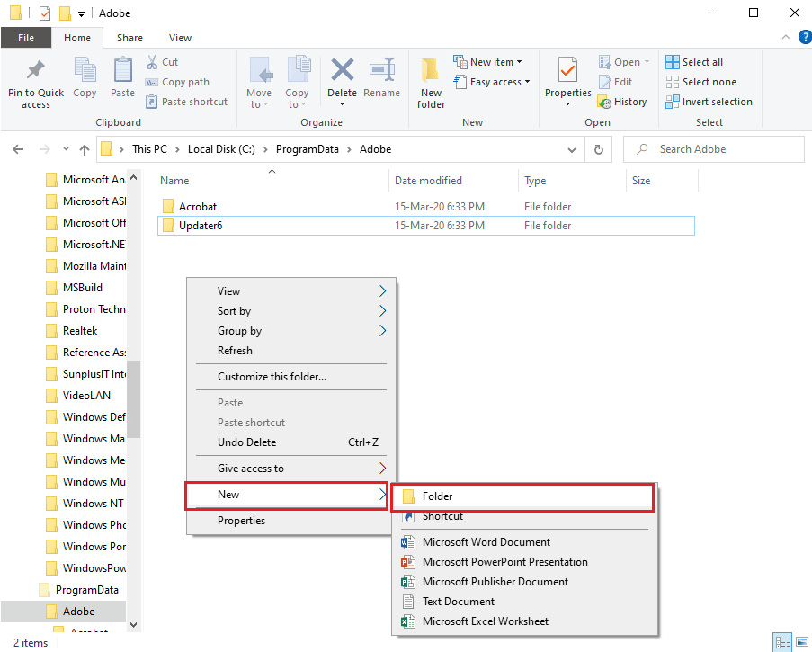Click the Back navigation arrow
This screenshot has width=812, height=652.
coord(18,149)
